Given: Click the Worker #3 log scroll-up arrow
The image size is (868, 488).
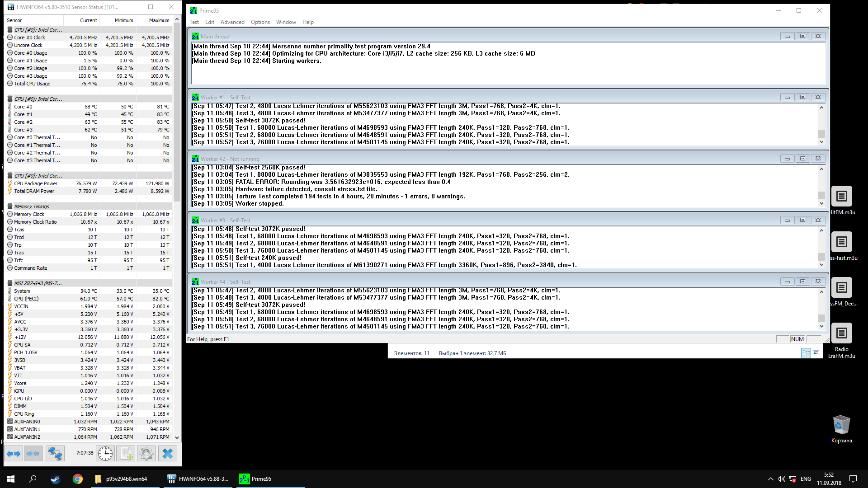Looking at the screenshot, I should coord(821,230).
